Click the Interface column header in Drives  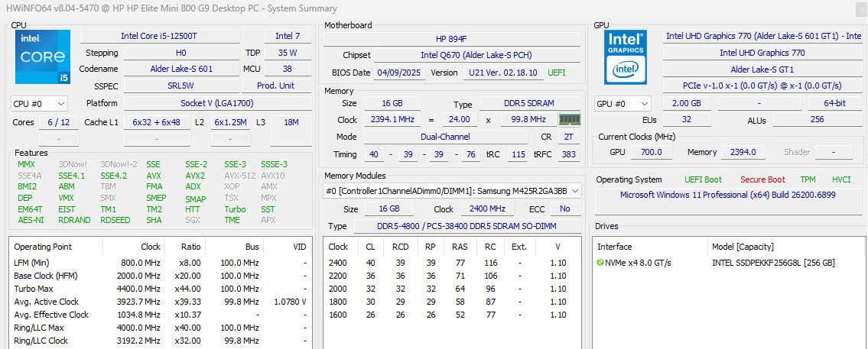[651, 247]
